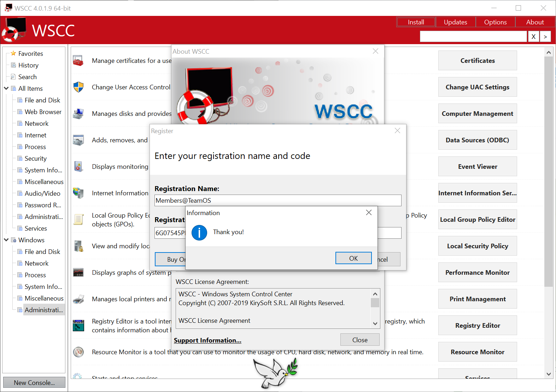The image size is (556, 392).
Task: Select Audio/Video tree item
Action: 42,194
